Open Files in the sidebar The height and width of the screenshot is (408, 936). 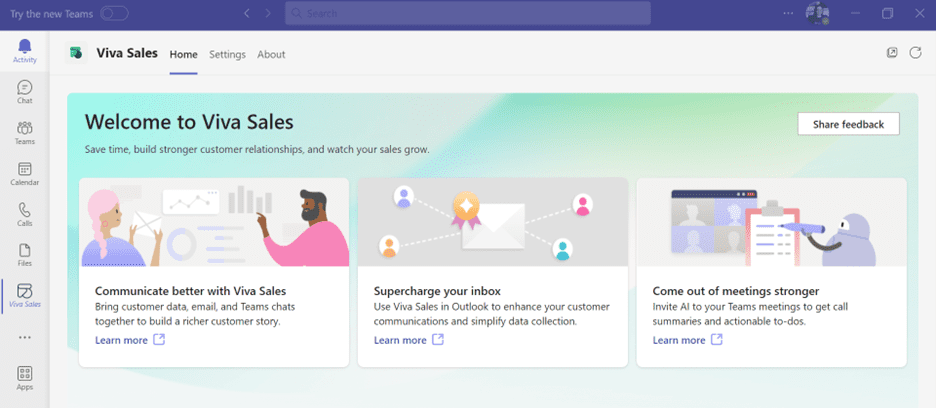24,255
